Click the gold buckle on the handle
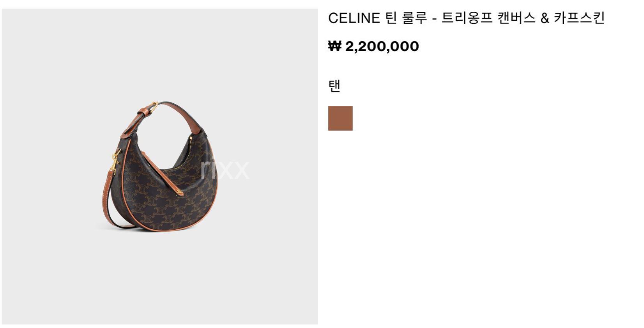The width and height of the screenshot is (644, 328). [x=154, y=106]
